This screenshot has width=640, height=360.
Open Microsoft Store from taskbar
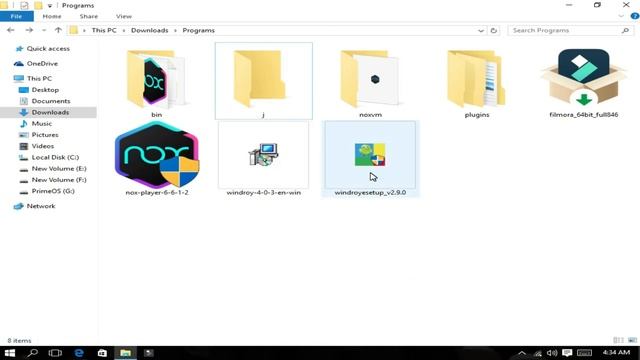tap(102, 353)
